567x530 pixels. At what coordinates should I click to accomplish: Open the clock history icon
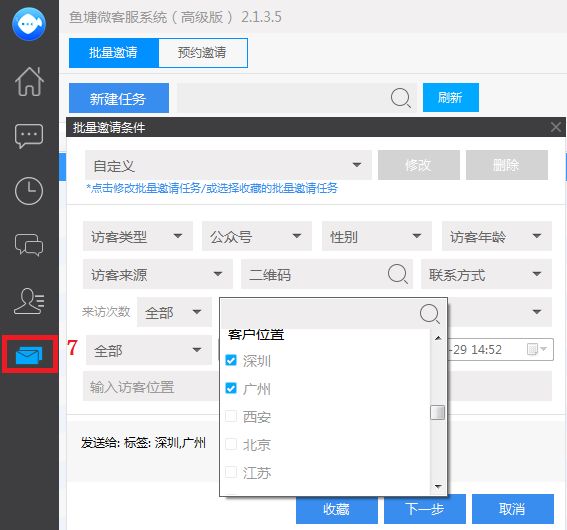[x=29, y=191]
